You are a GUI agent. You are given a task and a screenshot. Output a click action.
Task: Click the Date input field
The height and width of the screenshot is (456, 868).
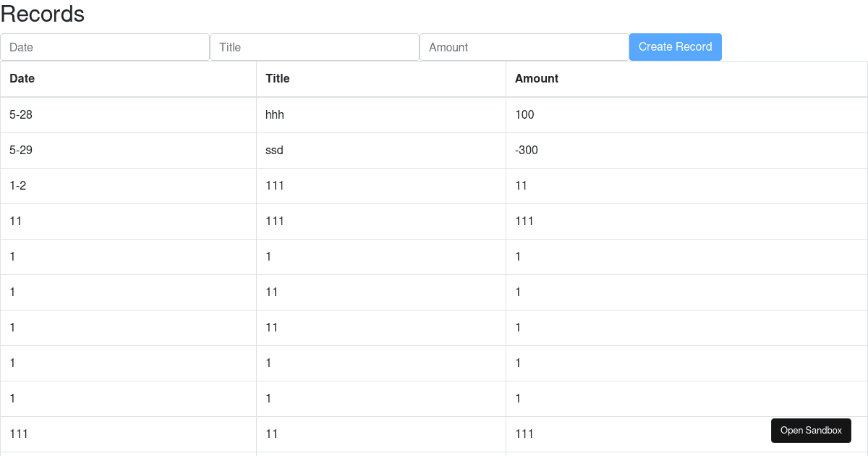(105, 47)
